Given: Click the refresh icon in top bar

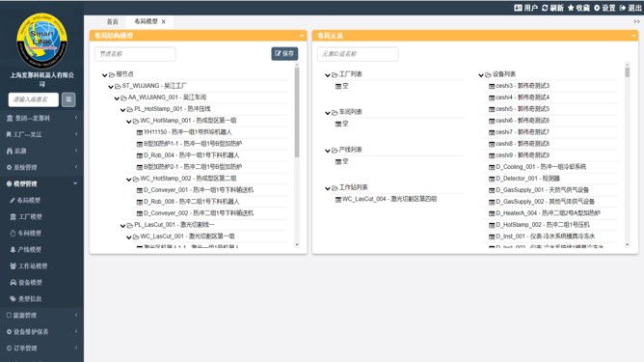Looking at the screenshot, I should click(x=545, y=8).
